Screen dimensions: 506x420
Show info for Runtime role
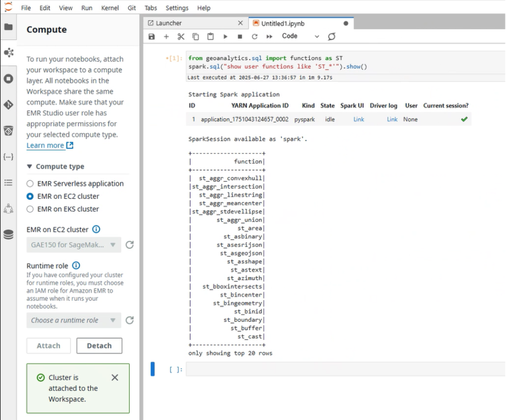click(x=76, y=265)
